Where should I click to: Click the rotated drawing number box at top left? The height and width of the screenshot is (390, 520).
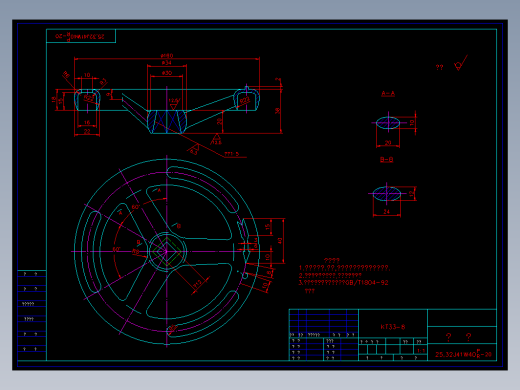click(x=81, y=36)
